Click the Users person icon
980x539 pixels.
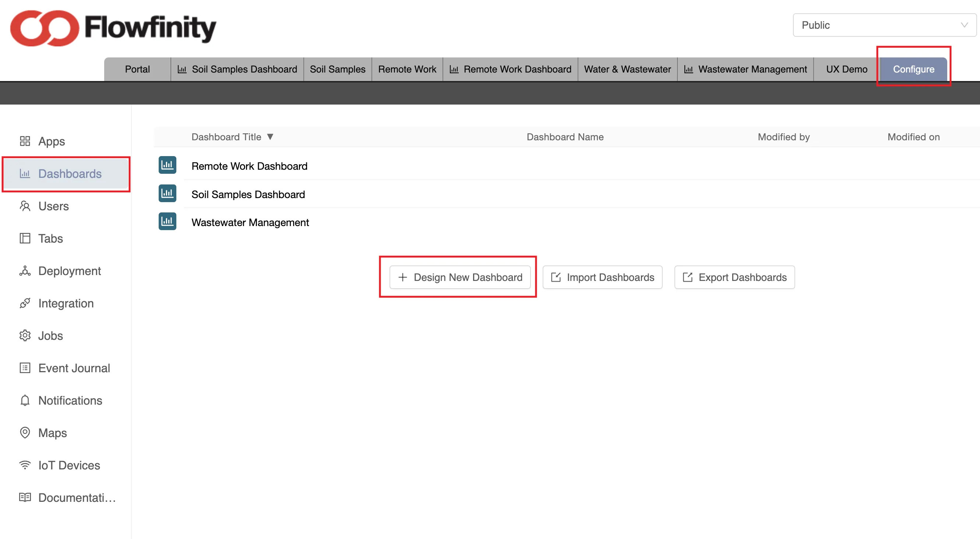(25, 206)
